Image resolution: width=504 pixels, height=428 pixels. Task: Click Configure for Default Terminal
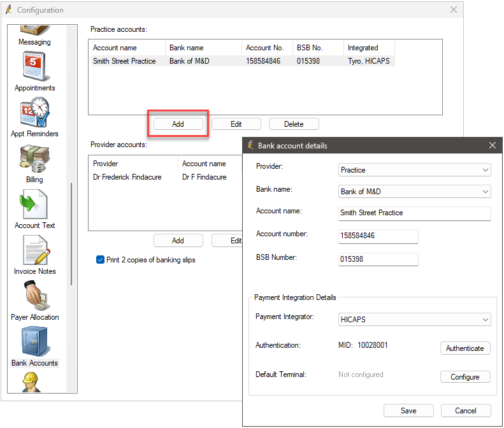(464, 377)
